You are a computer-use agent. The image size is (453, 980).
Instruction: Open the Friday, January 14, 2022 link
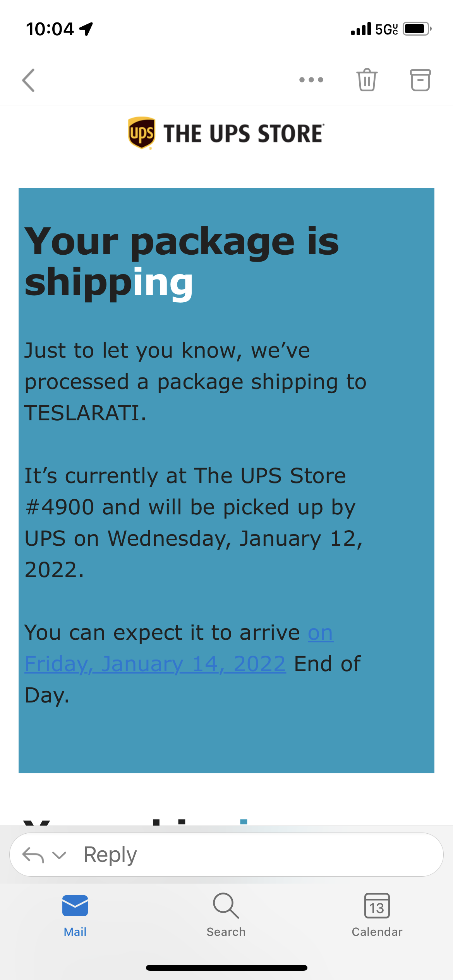(155, 664)
